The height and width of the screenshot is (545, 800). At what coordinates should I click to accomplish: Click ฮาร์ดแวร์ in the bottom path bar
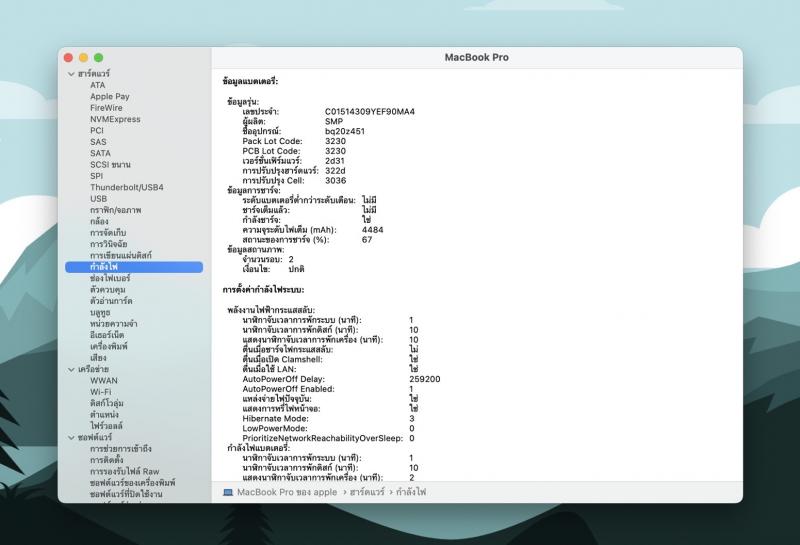pos(367,492)
